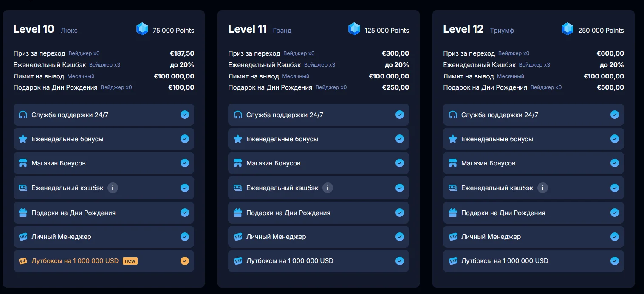644x294 pixels.
Task: Open cashback info icon in Level 11 card
Action: click(x=328, y=188)
